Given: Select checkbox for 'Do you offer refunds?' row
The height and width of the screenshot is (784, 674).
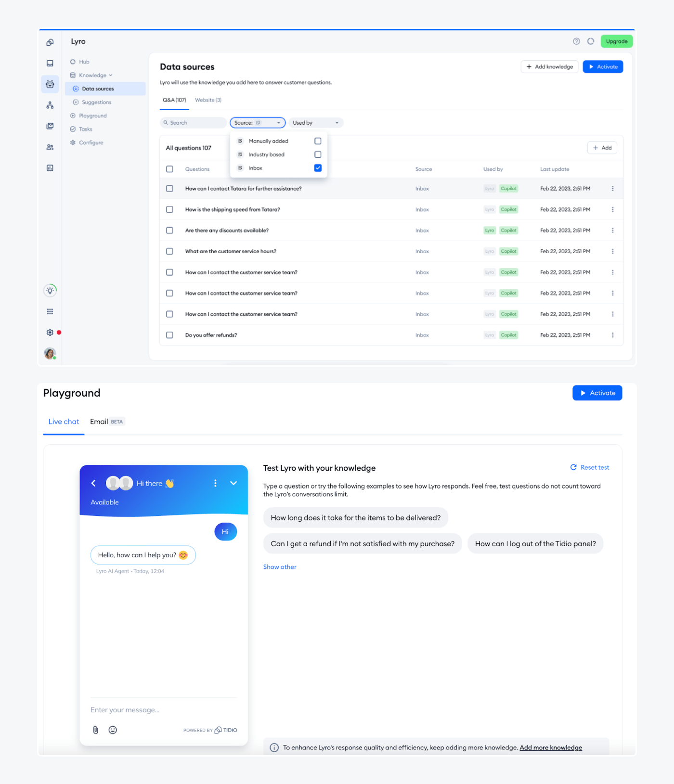Looking at the screenshot, I should click(x=169, y=335).
